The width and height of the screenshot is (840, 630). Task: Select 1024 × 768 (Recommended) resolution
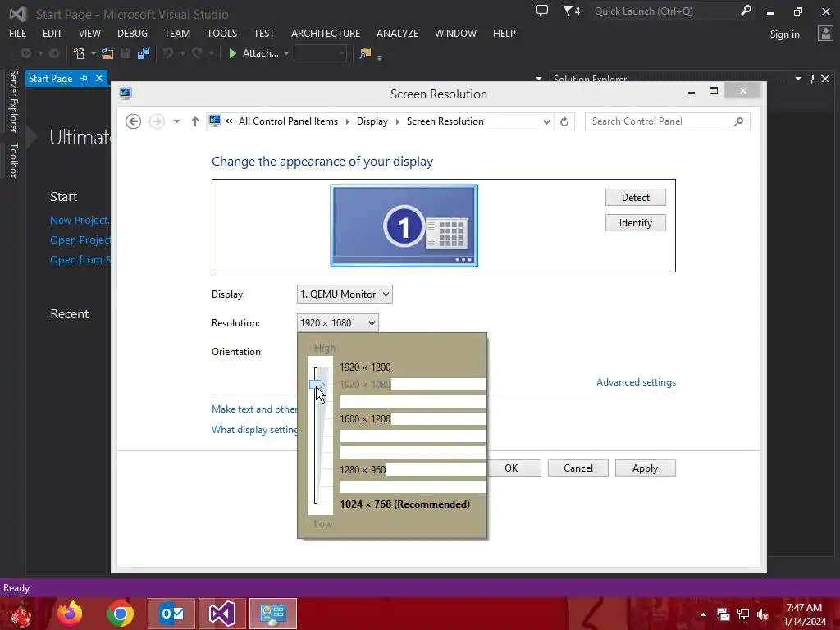404,504
